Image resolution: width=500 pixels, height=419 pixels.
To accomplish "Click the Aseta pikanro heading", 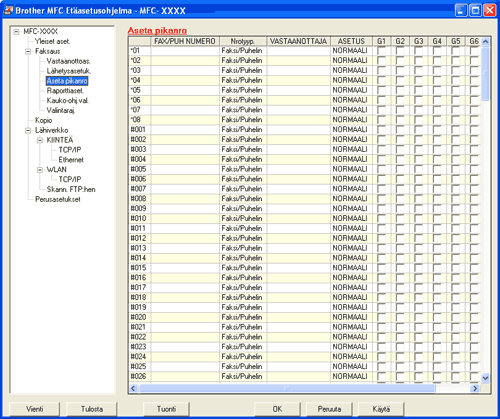I will coord(157,31).
